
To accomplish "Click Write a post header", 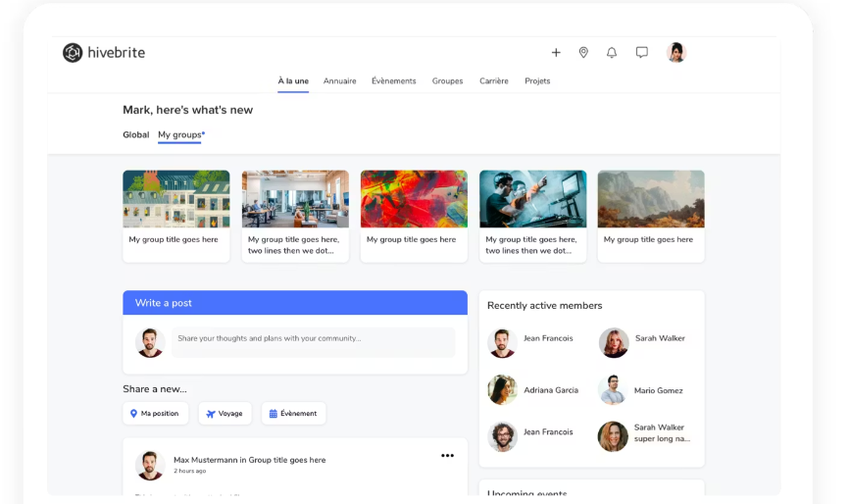I will [295, 303].
